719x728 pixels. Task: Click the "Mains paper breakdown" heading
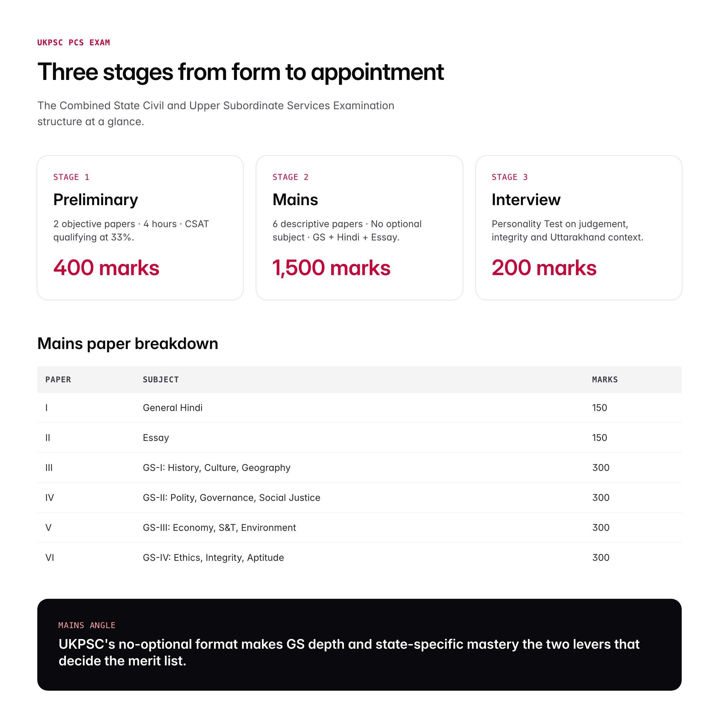pyautogui.click(x=128, y=344)
